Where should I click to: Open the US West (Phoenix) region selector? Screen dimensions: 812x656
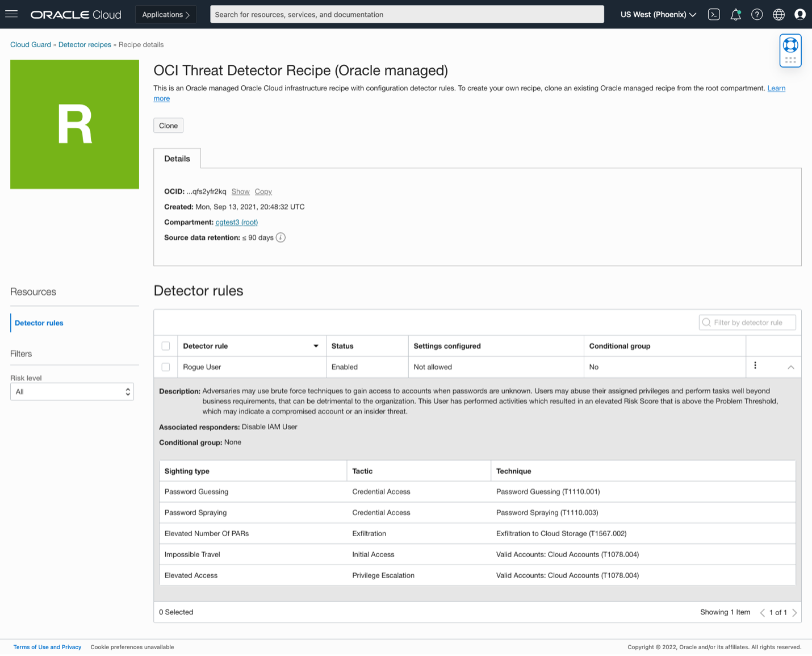[658, 15]
